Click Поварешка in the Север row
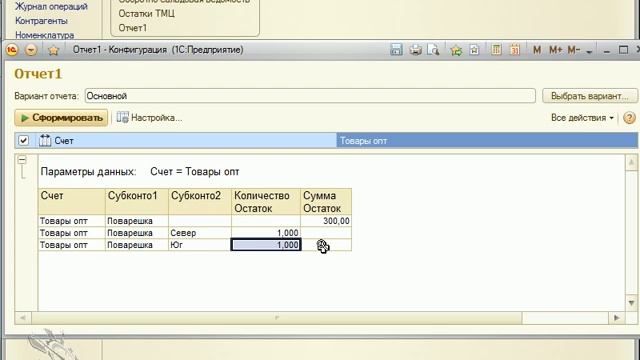Screen dimensions: 640x360 (x=137, y=233)
